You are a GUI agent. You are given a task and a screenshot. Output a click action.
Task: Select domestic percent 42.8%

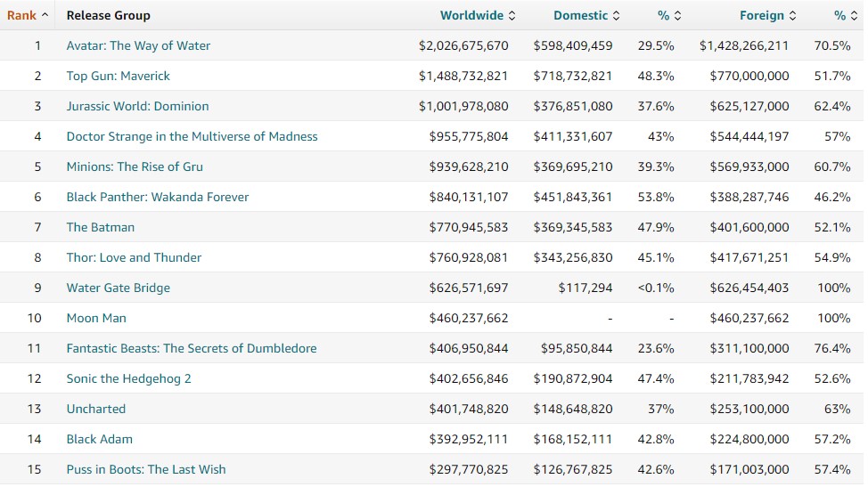(656, 439)
